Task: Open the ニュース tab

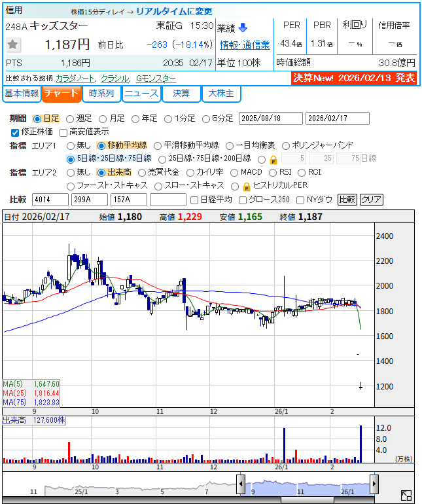Action: point(141,94)
